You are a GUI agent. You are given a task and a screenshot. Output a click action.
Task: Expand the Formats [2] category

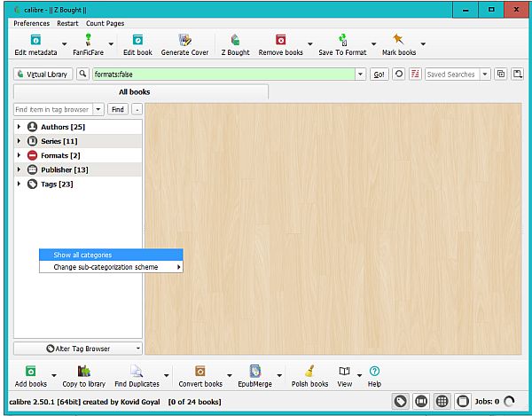[x=19, y=155]
